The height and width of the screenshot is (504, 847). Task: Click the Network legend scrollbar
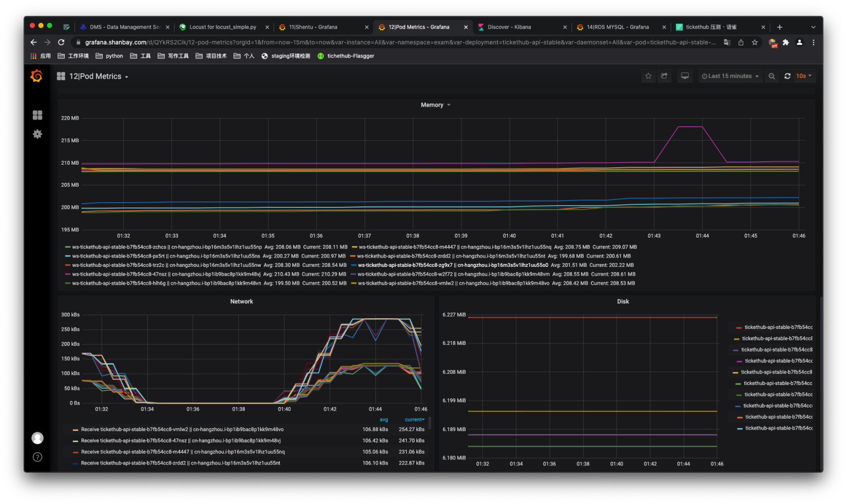pos(429,423)
